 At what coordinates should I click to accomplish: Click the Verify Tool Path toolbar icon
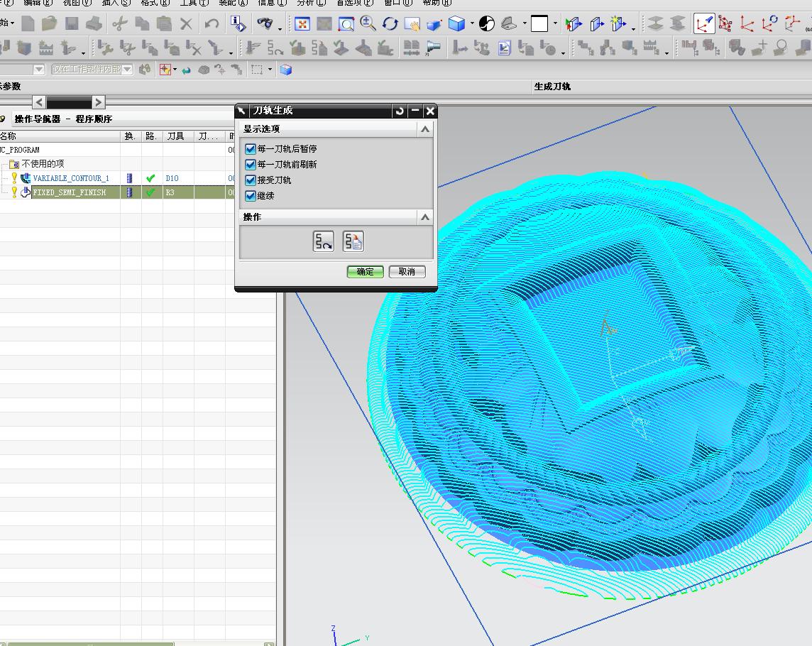pos(297,49)
